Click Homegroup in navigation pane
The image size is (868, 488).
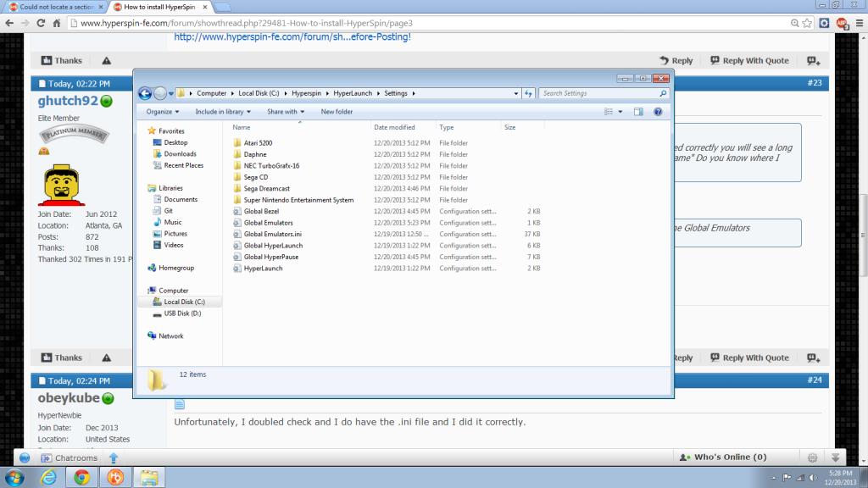(x=176, y=268)
